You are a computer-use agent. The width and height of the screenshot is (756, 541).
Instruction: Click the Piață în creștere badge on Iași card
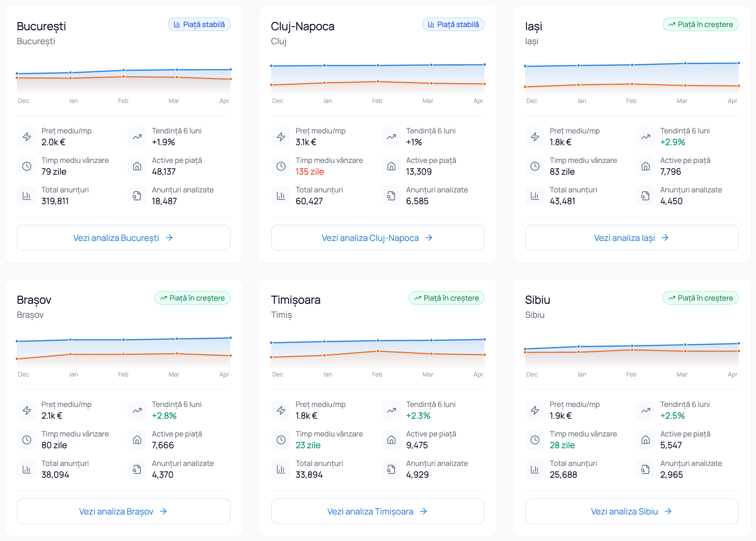click(x=700, y=24)
